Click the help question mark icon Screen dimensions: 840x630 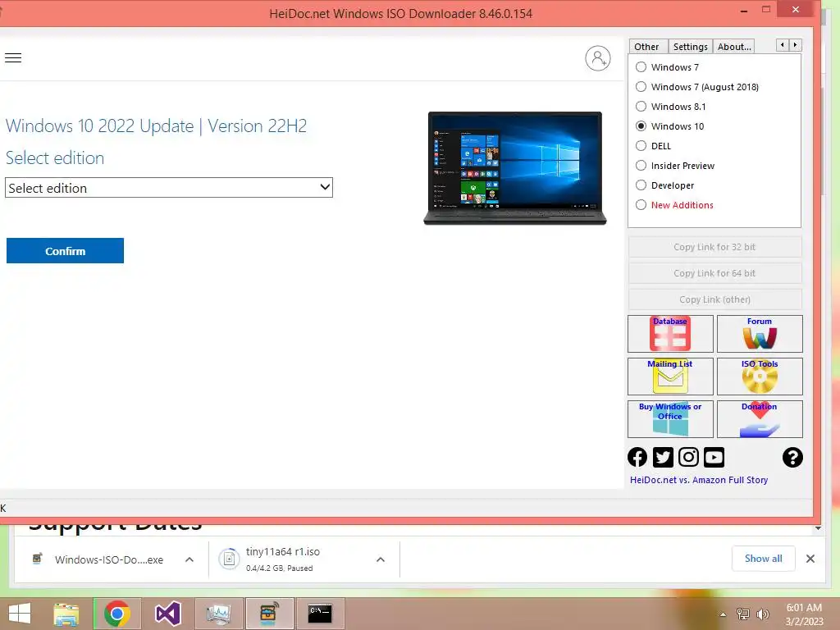click(x=792, y=458)
